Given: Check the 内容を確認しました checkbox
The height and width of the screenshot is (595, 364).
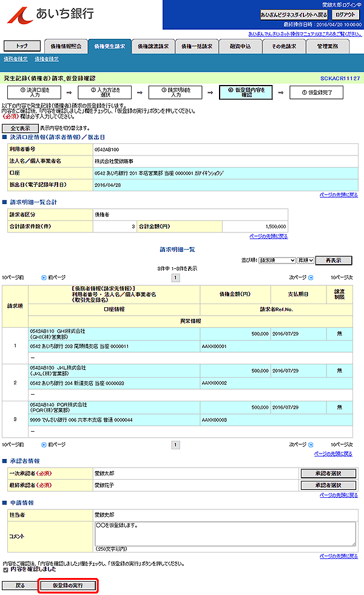Looking at the screenshot, I should [x=5, y=570].
